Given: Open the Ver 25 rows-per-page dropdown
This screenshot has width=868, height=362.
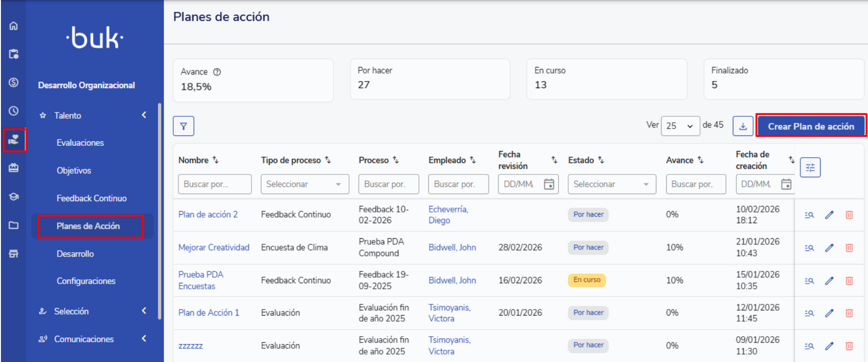Looking at the screenshot, I should point(680,126).
